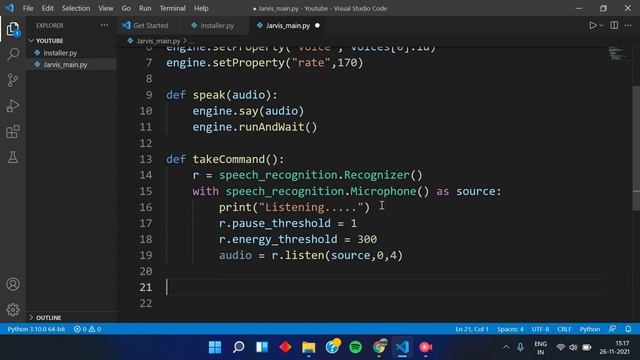Open File Explorer from the taskbar
The image size is (640, 360).
coord(309,347)
